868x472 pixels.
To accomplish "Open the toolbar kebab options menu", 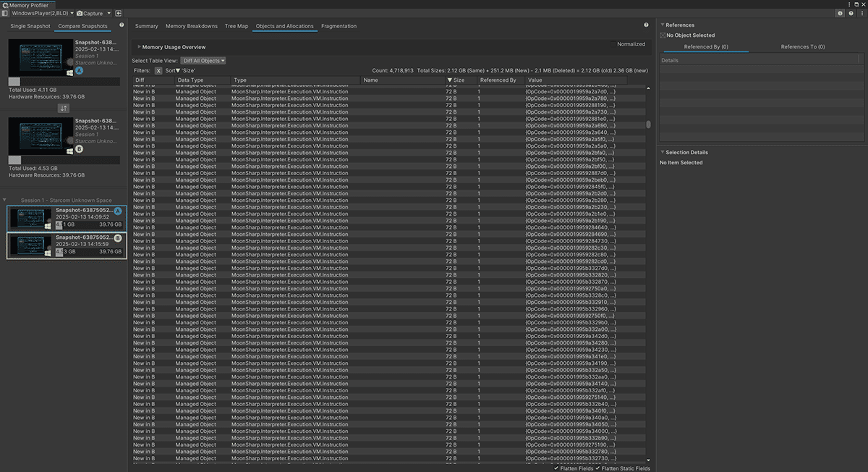I will tap(861, 13).
